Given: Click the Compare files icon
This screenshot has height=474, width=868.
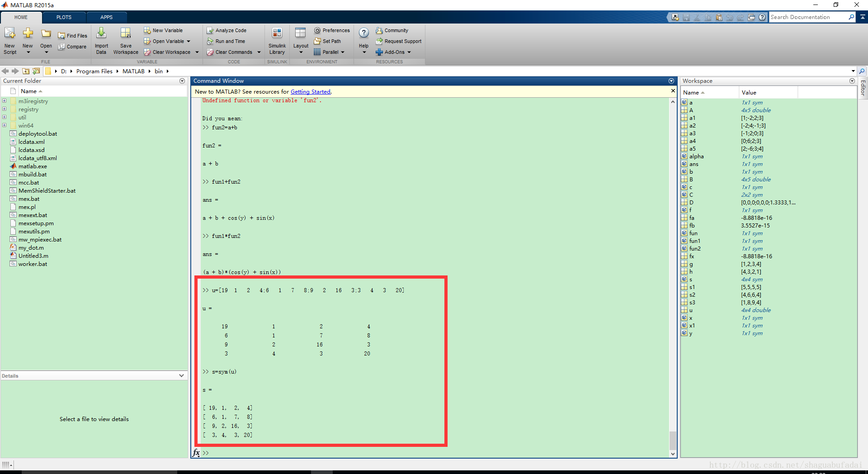Looking at the screenshot, I should coord(61,47).
